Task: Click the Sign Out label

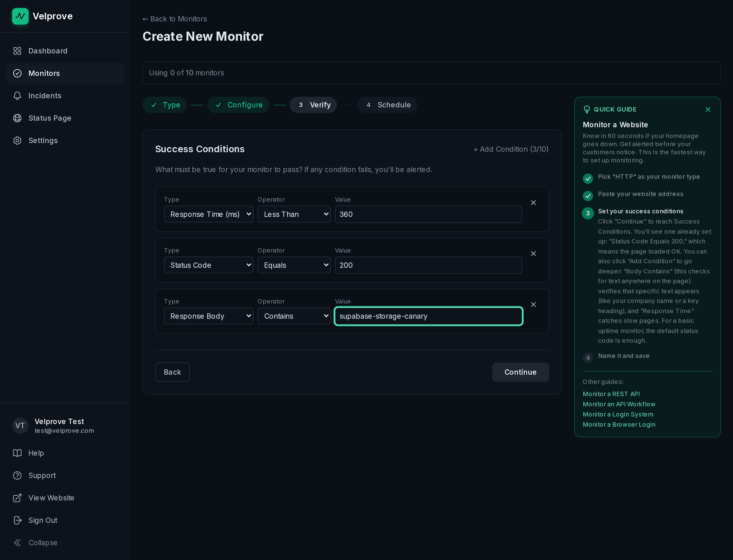Action: [43, 520]
